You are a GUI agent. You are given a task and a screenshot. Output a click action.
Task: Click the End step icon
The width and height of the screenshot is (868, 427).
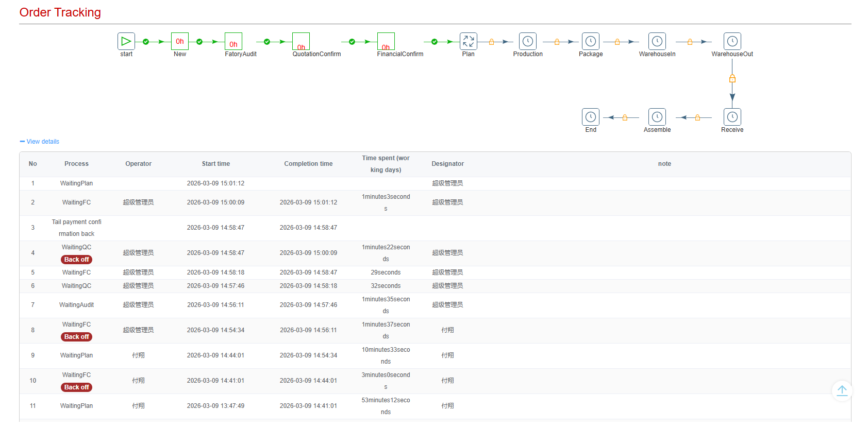(591, 117)
